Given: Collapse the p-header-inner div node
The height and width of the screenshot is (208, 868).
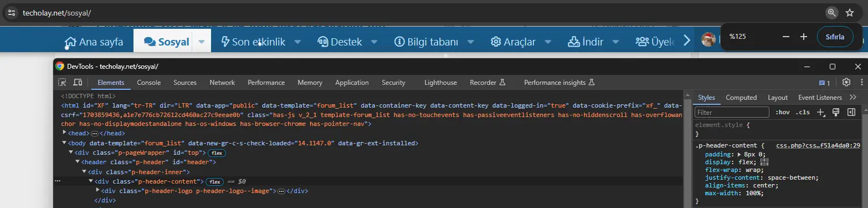Looking at the screenshot, I should pyautogui.click(x=84, y=172).
